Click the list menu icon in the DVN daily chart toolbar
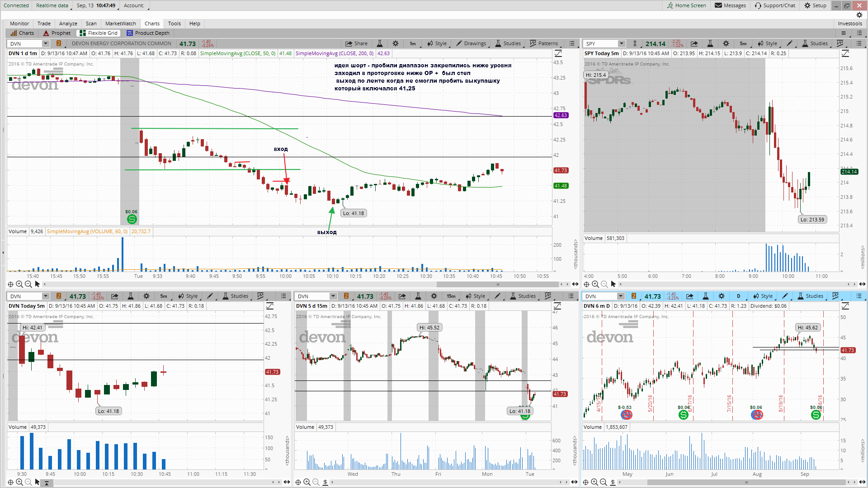Viewport: 868px width, 488px height. [859, 296]
